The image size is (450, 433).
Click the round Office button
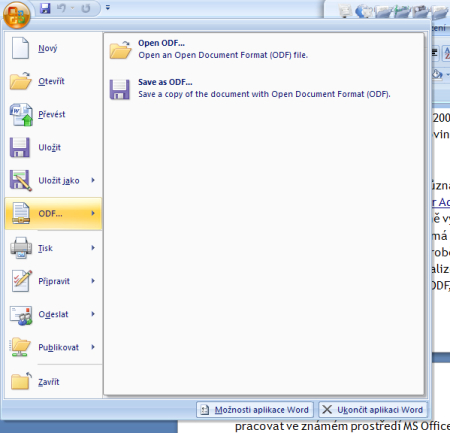point(16,15)
